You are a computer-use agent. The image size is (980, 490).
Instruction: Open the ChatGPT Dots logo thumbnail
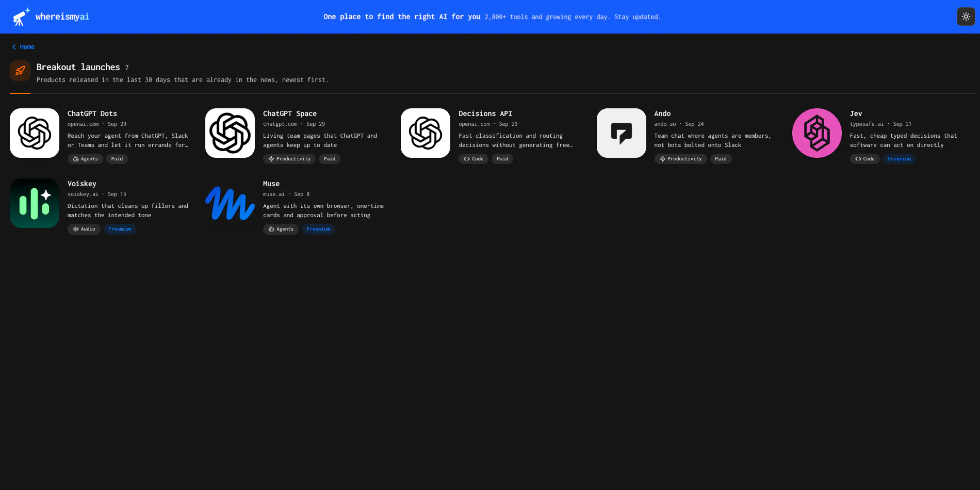pyautogui.click(x=35, y=133)
